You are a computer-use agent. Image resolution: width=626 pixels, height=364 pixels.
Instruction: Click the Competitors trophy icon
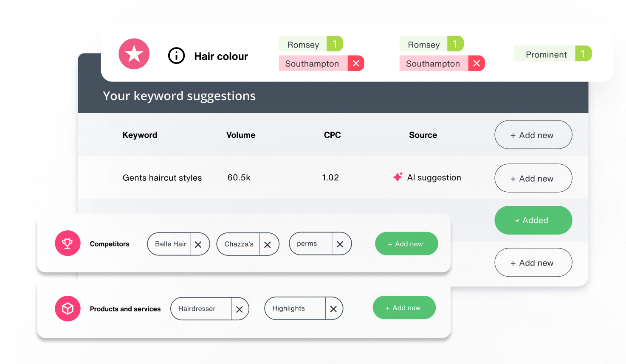[68, 244]
